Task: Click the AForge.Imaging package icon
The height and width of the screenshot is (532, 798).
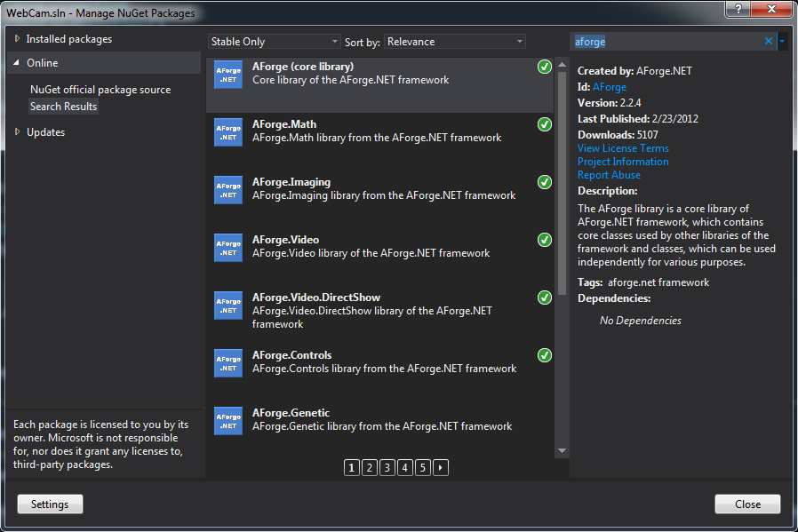Action: pos(228,190)
